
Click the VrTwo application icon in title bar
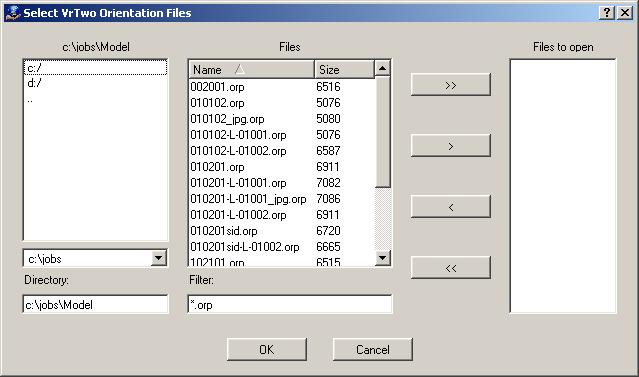(13, 13)
